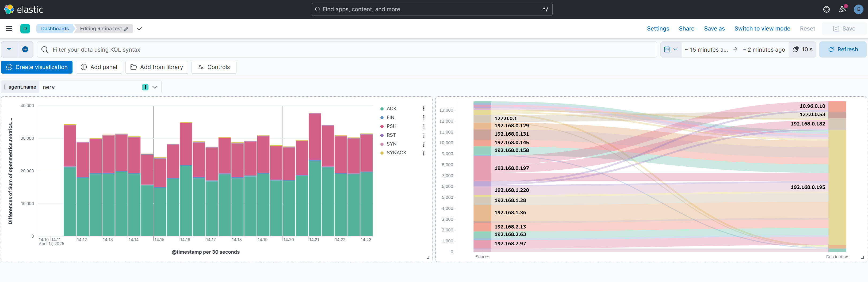Screen dimensions: 868x282
Task: Click Save as
Action: tap(714, 29)
